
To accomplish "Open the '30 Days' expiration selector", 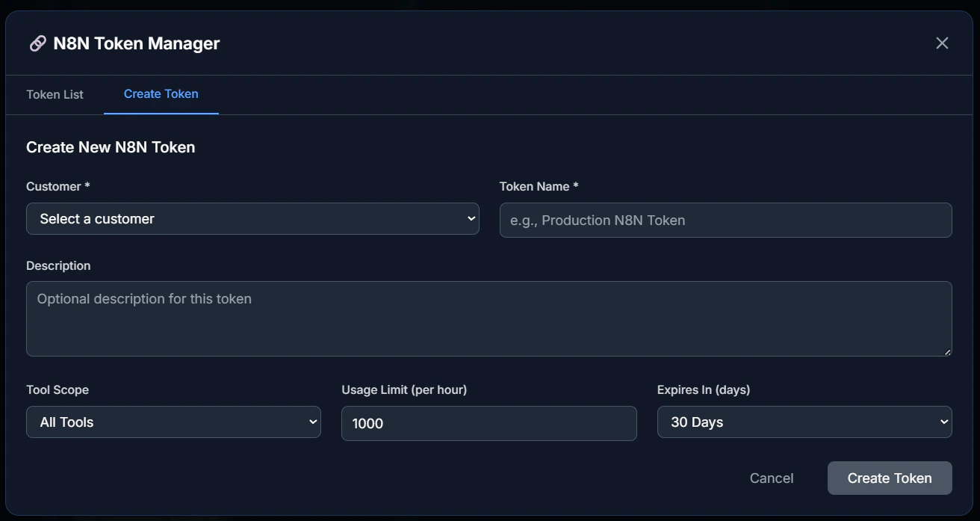I will pyautogui.click(x=804, y=422).
